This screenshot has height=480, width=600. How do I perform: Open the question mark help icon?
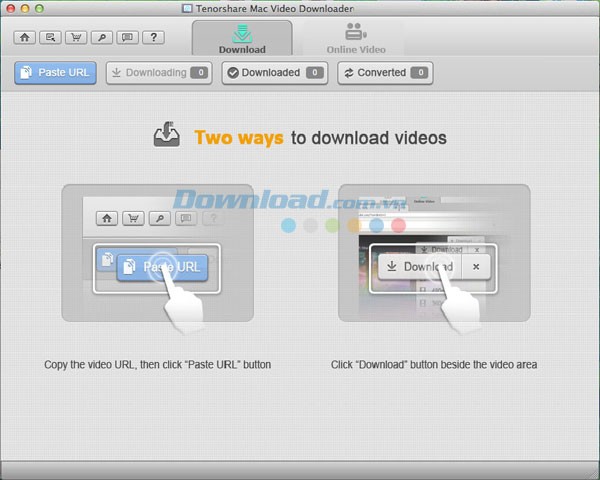tap(153, 38)
